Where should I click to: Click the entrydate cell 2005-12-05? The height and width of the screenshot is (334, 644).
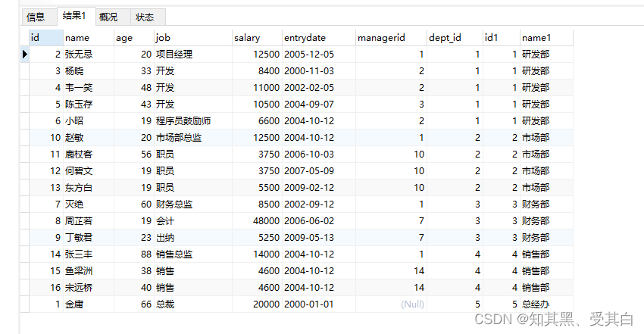pyautogui.click(x=319, y=55)
